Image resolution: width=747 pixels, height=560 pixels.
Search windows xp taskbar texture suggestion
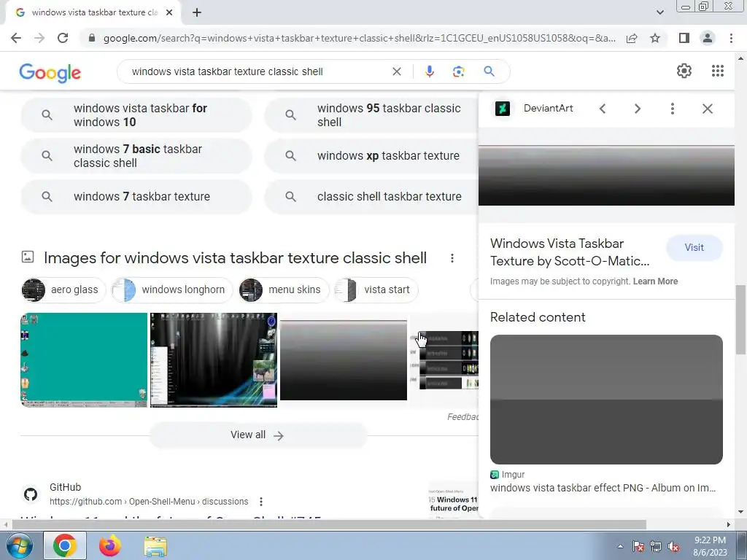pos(371,156)
